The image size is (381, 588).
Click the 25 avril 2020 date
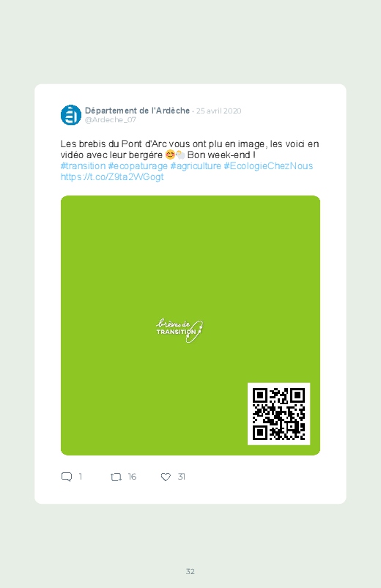[219, 111]
